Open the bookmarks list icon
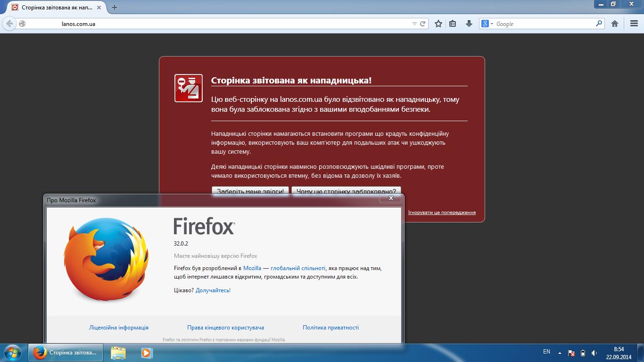 coord(453,24)
